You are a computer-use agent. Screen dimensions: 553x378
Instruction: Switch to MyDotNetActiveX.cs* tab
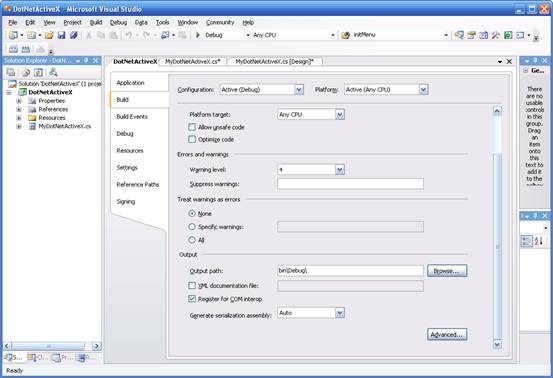[x=193, y=62]
